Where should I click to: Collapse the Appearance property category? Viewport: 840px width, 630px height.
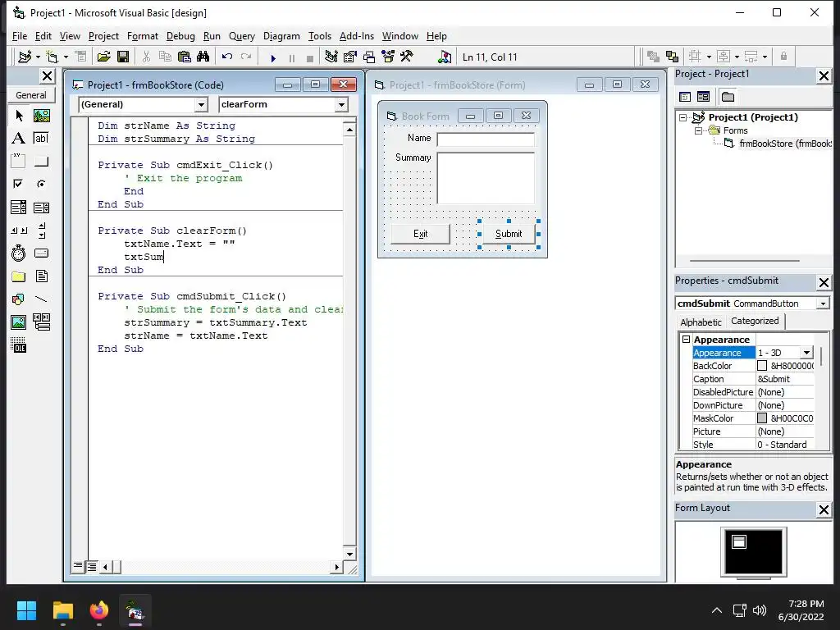click(686, 339)
